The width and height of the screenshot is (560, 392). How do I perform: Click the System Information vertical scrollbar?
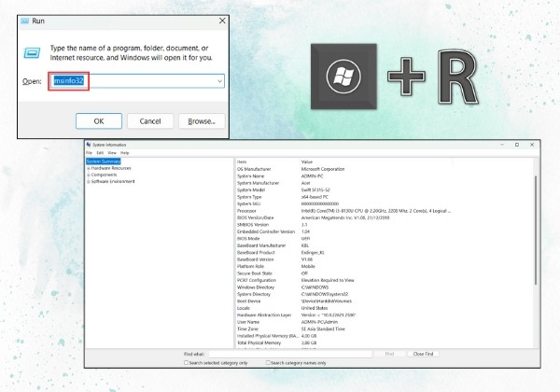536,231
